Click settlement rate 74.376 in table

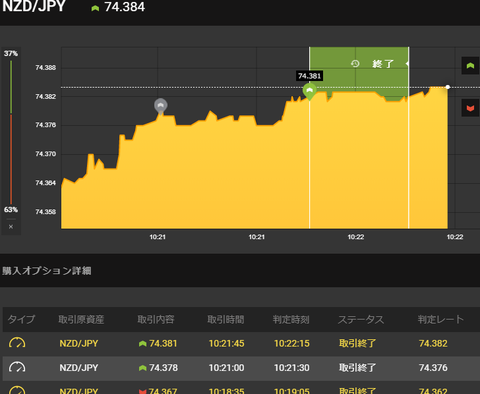(x=433, y=368)
